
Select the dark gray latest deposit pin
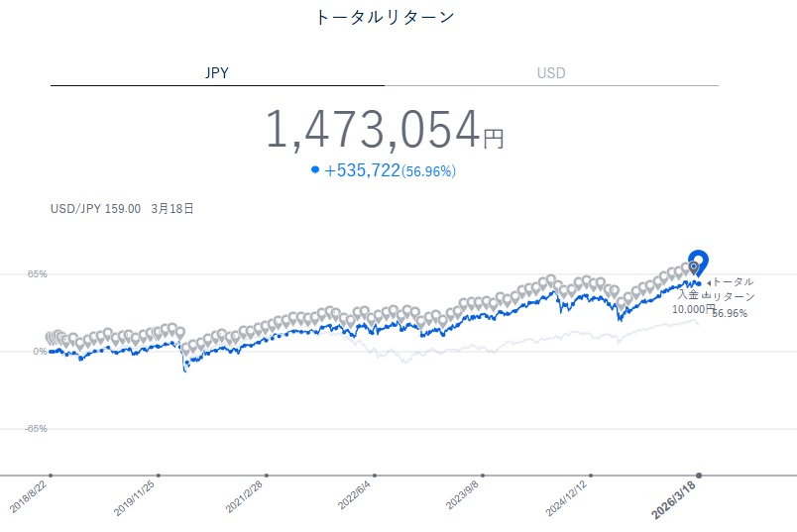point(693,268)
